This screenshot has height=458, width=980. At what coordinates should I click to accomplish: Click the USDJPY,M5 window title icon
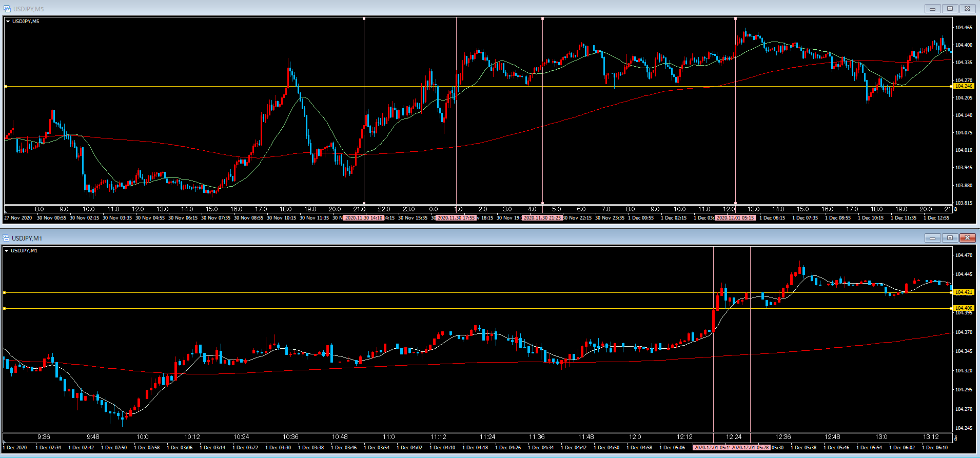[x=7, y=9]
